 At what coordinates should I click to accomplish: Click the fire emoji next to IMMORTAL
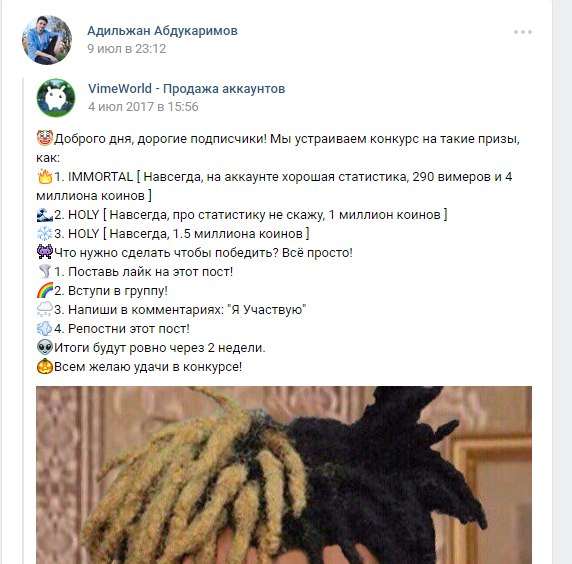tap(45, 176)
